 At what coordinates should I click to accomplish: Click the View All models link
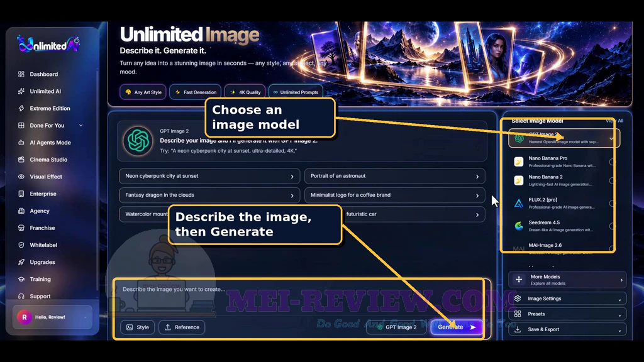(614, 121)
